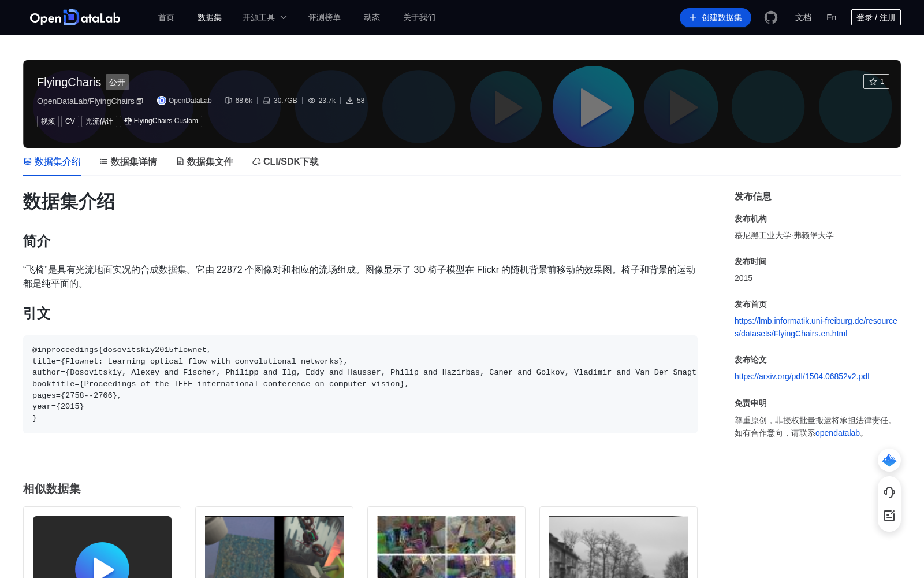Image resolution: width=924 pixels, height=578 pixels.
Task: Switch language to En
Action: pos(831,17)
